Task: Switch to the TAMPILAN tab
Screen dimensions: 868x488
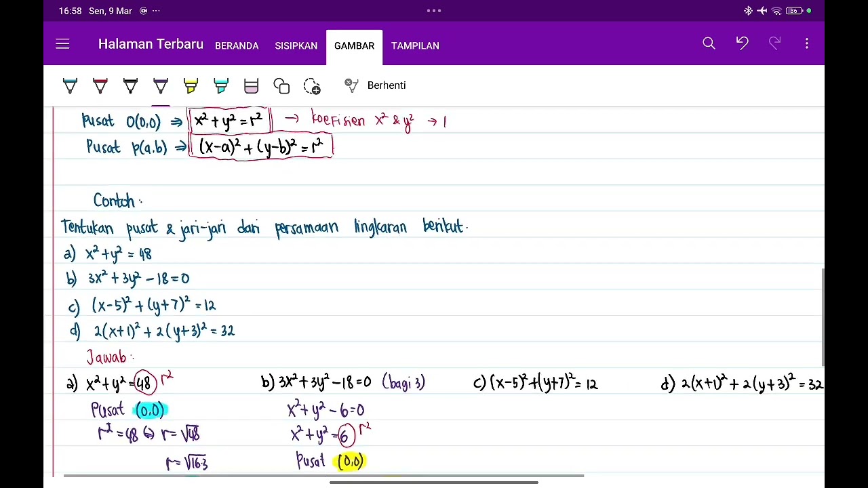Action: coord(415,45)
